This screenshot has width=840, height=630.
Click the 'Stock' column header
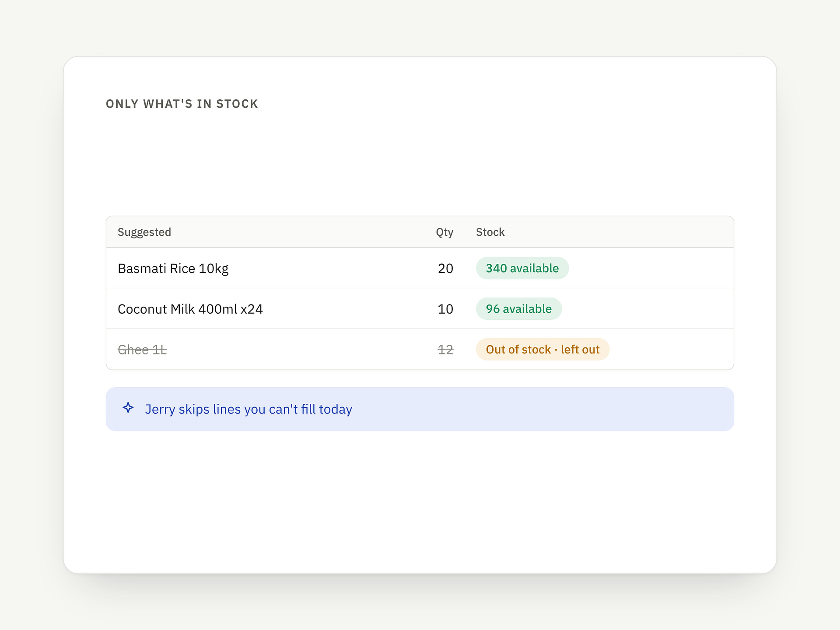490,232
